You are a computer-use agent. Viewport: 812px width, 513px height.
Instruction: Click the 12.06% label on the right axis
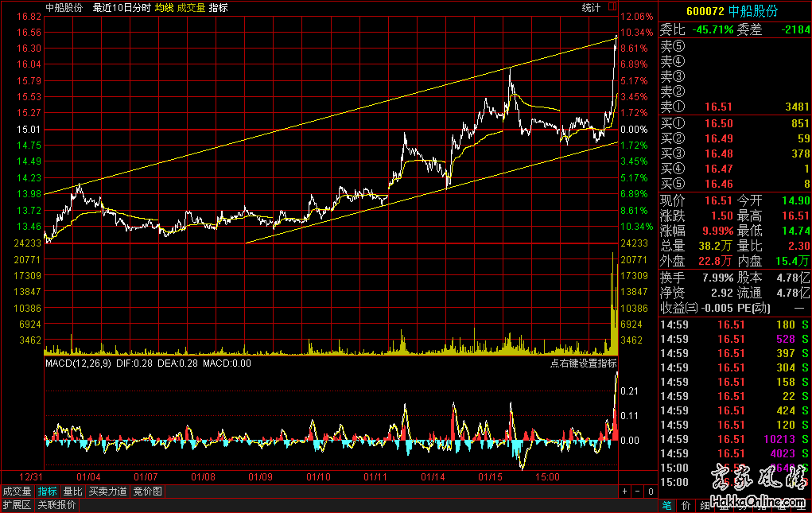pyautogui.click(x=636, y=17)
